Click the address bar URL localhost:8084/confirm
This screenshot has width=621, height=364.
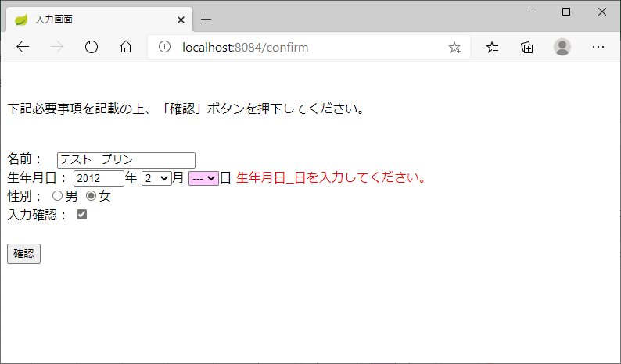tap(245, 48)
